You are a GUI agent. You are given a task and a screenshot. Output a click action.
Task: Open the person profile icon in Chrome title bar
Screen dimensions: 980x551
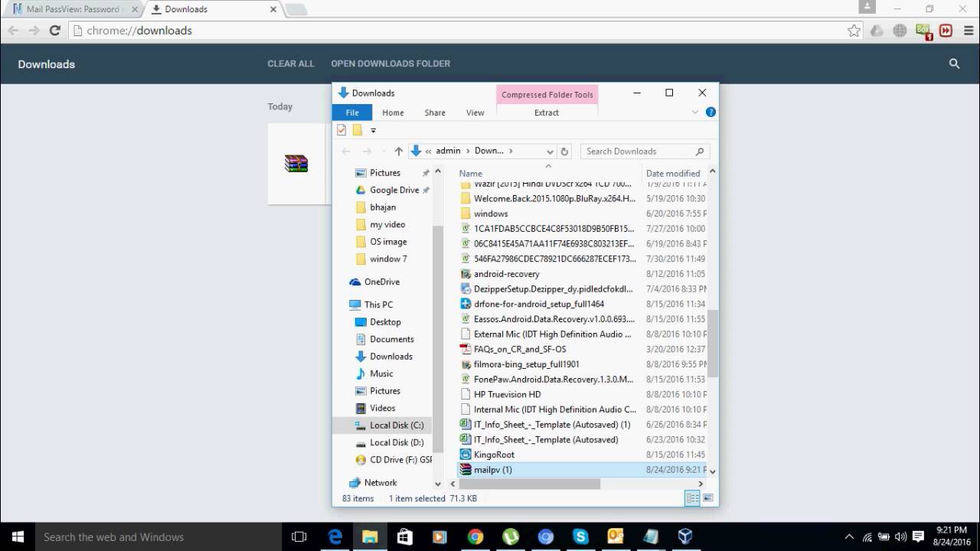867,7
